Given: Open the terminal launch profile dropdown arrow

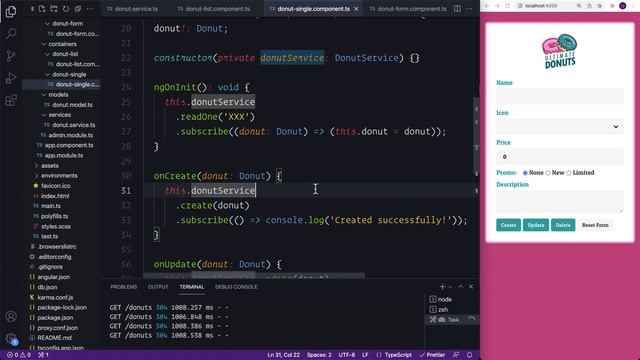Looking at the screenshot, I should [450, 287].
